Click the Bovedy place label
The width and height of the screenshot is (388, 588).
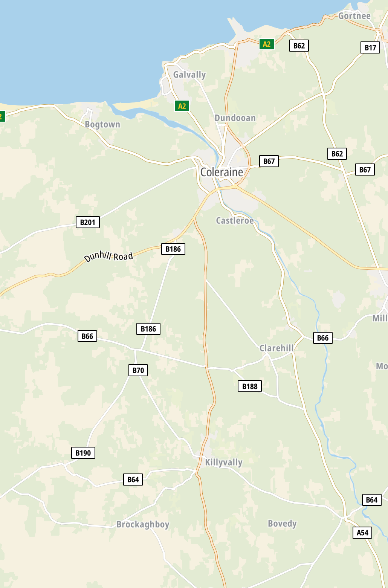pyautogui.click(x=282, y=524)
